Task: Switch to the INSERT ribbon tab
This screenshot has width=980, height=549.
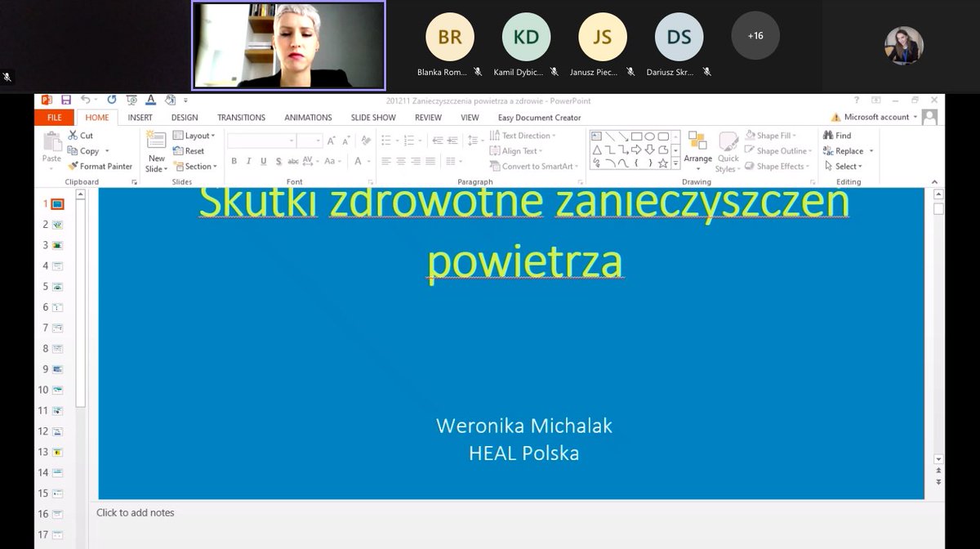Action: [140, 117]
